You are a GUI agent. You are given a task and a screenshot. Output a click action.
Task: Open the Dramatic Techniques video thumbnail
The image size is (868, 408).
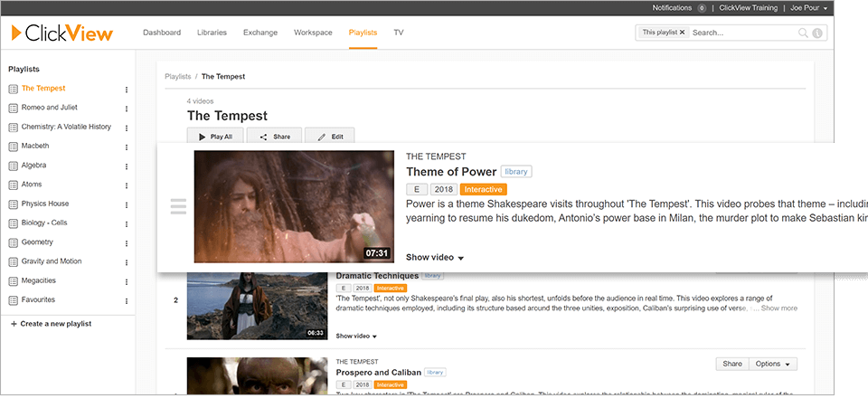pyautogui.click(x=258, y=306)
